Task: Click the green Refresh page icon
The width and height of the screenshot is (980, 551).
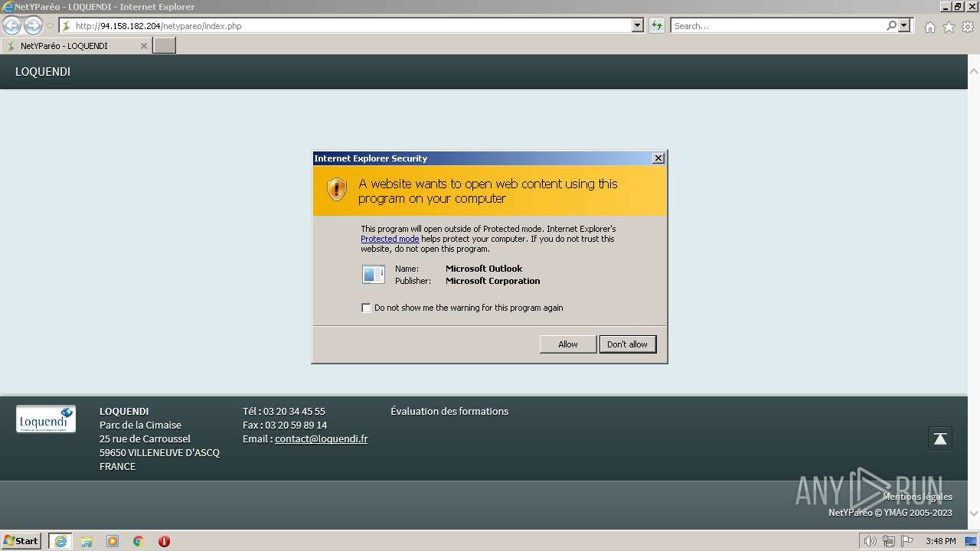Action: point(657,25)
